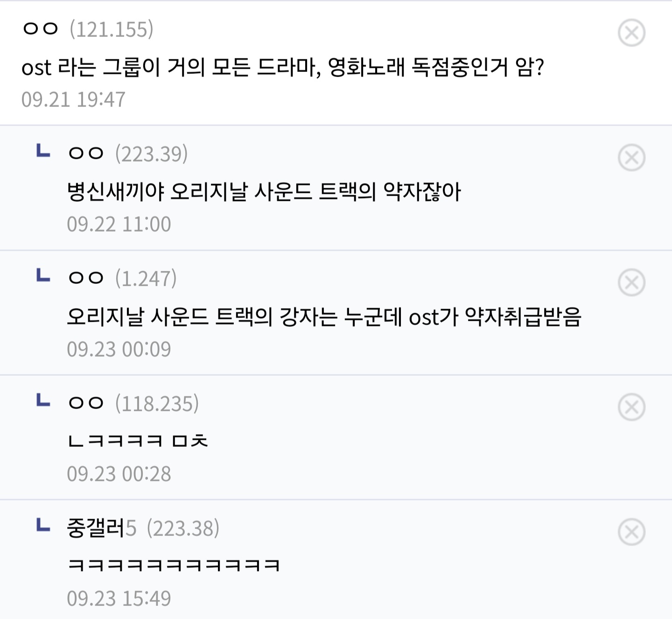
Task: Remove the reply from 118.235
Action: [631, 407]
